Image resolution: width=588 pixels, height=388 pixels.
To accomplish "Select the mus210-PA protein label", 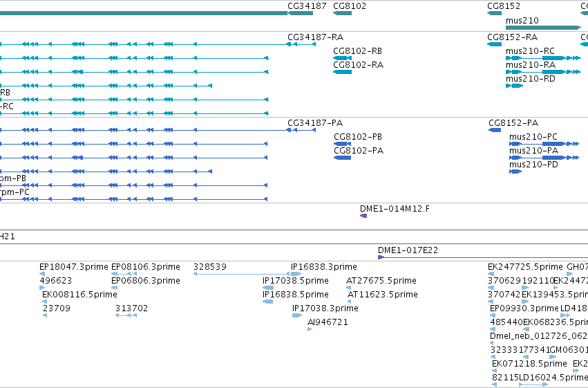I will point(533,151).
